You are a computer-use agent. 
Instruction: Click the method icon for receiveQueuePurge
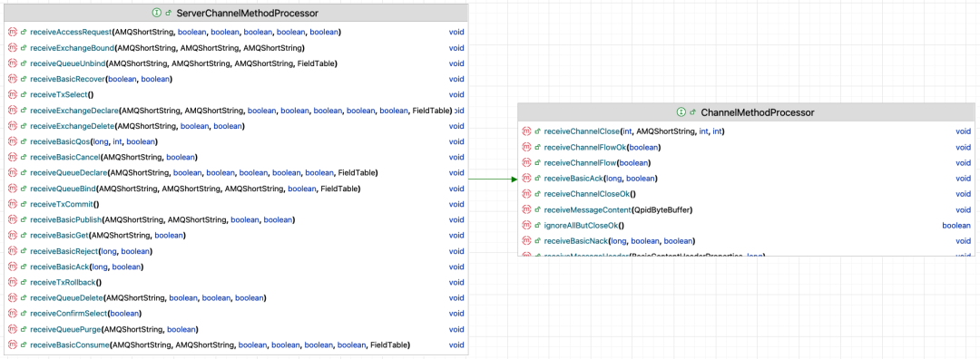(13, 328)
